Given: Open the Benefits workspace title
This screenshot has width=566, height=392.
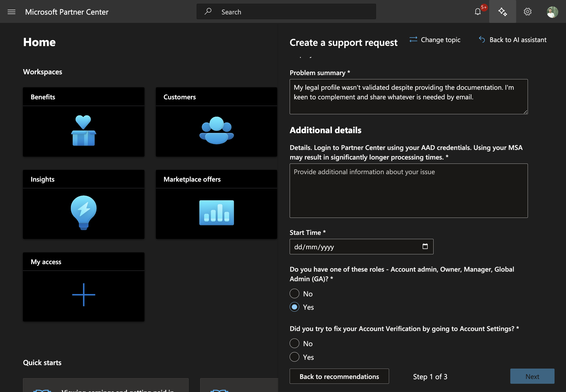Looking at the screenshot, I should tap(43, 97).
